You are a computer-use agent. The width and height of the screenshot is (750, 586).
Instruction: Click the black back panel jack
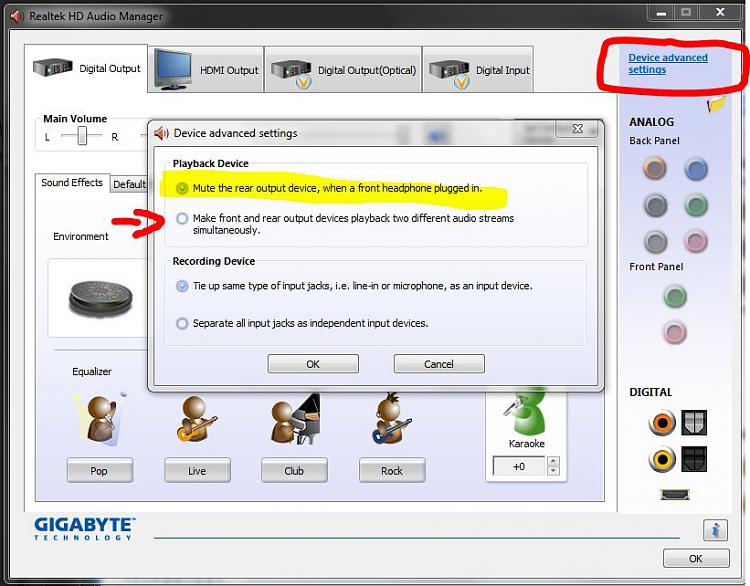655,206
